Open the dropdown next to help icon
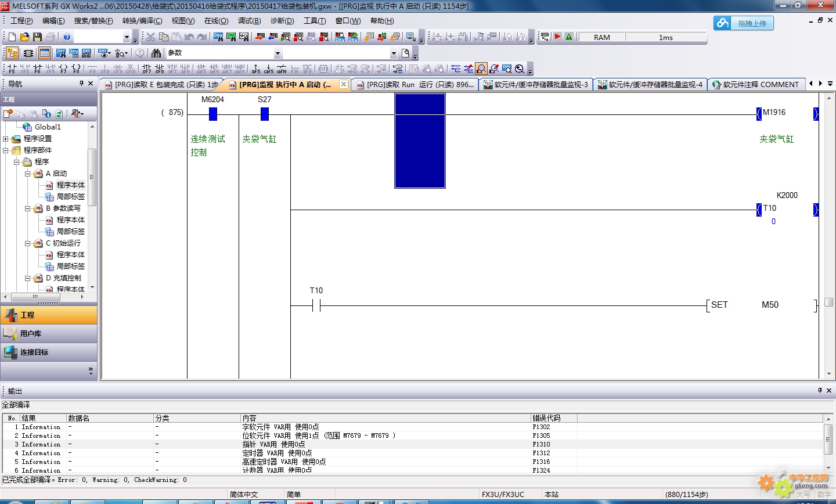The image size is (836, 504). [x=127, y=37]
